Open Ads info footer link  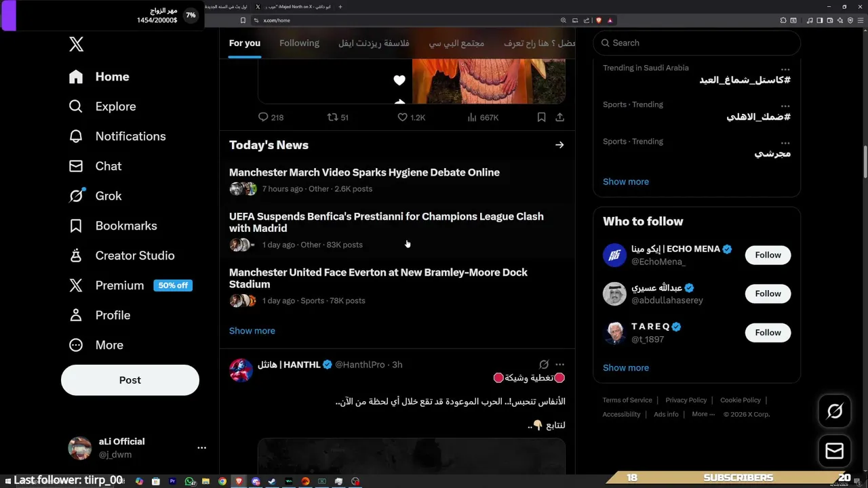(x=666, y=414)
